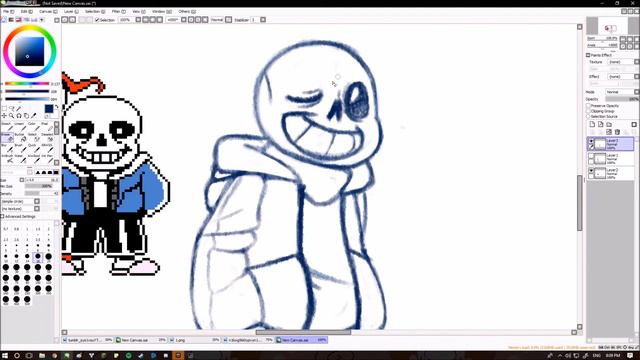Open the File menu
Viewport: 640px width, 360px height.
point(8,11)
